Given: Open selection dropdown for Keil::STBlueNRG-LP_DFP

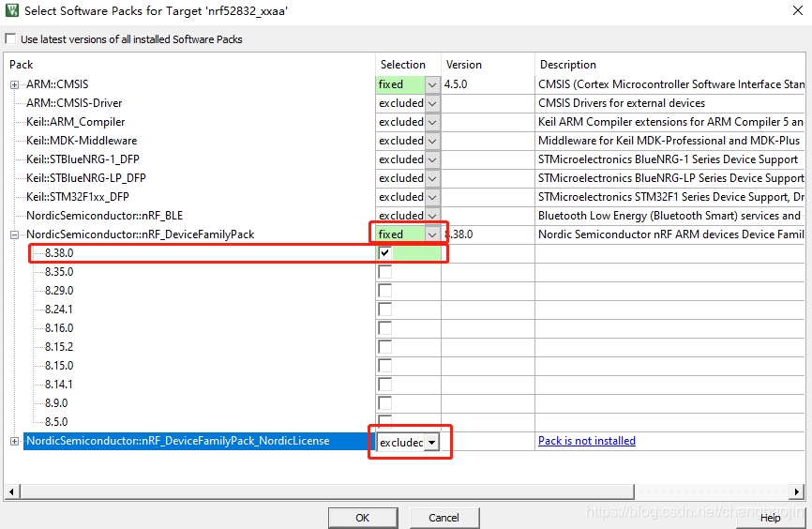Looking at the screenshot, I should 432,177.
